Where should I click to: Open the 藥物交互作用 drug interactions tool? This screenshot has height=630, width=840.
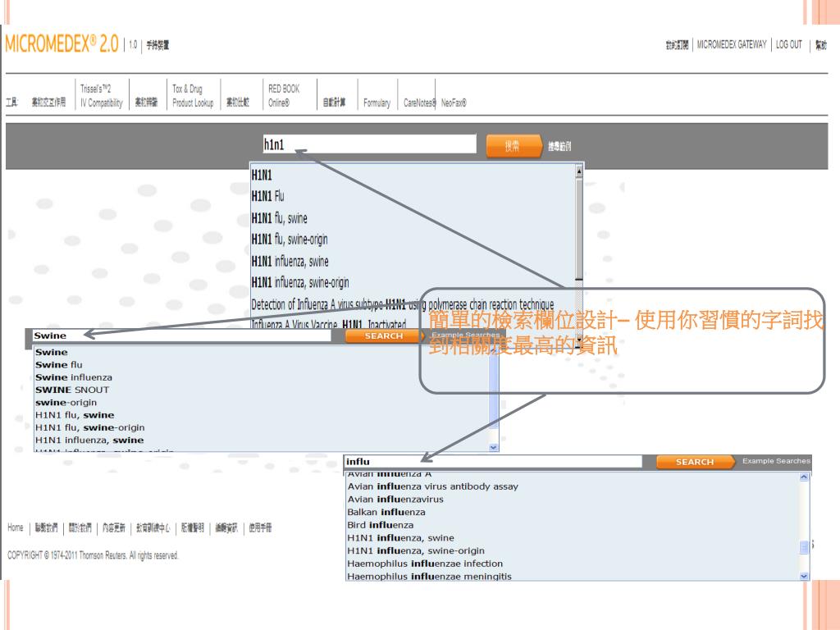click(48, 103)
